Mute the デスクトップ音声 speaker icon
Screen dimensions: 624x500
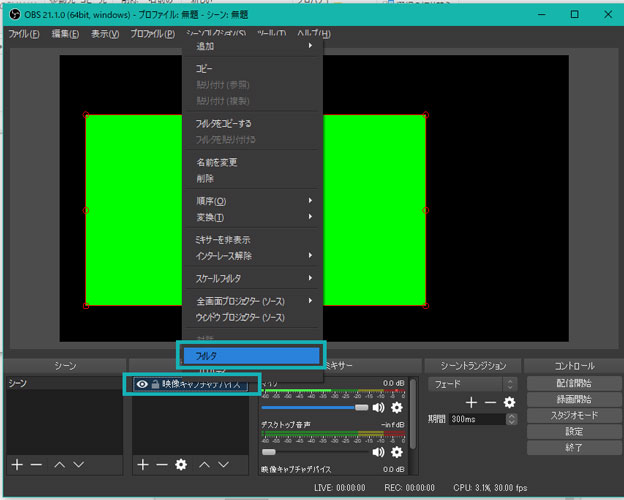tap(378, 452)
